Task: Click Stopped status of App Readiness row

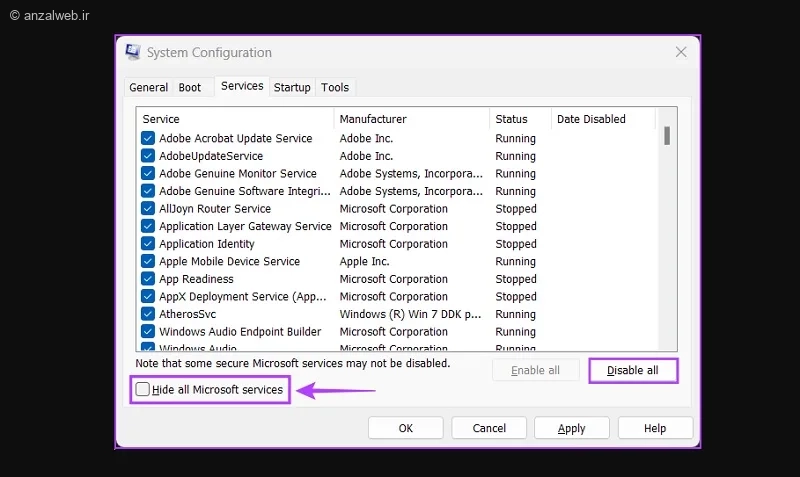Action: click(x=516, y=279)
